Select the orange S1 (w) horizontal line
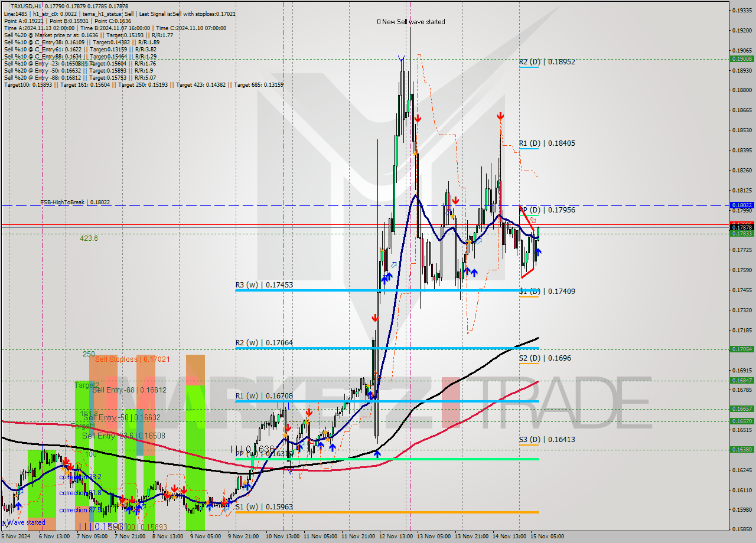The image size is (756, 543). coord(387,512)
